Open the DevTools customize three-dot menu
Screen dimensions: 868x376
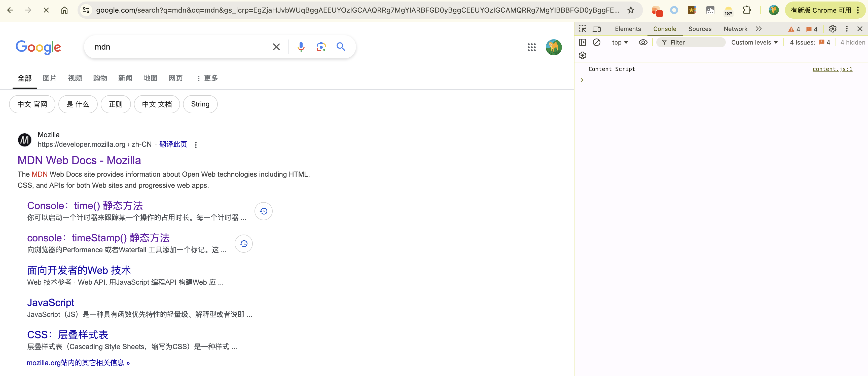point(846,29)
